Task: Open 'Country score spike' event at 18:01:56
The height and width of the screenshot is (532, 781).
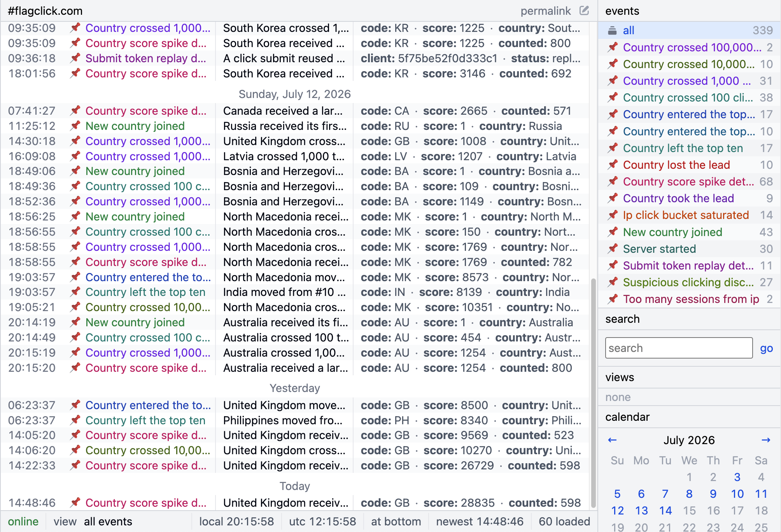Action: click(146, 73)
